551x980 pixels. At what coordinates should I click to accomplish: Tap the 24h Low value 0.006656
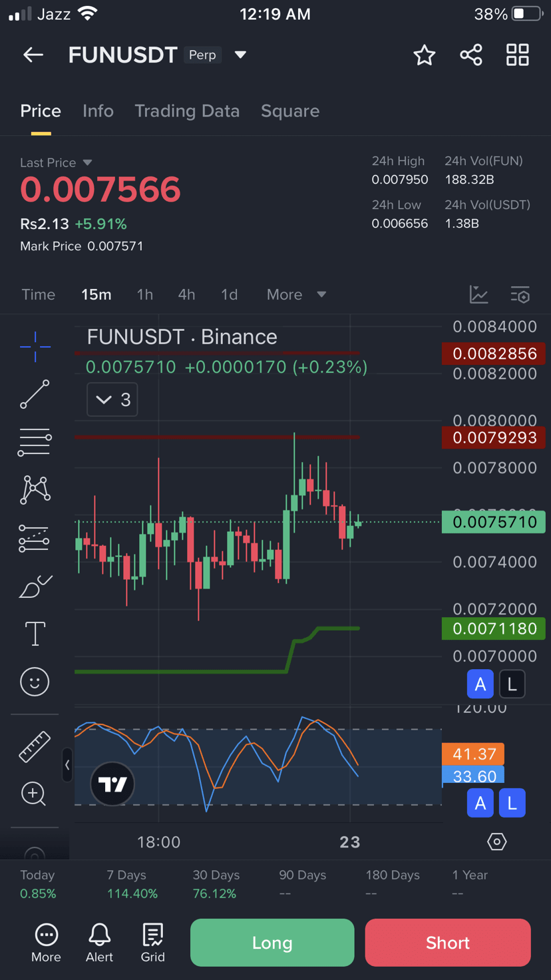coord(400,224)
